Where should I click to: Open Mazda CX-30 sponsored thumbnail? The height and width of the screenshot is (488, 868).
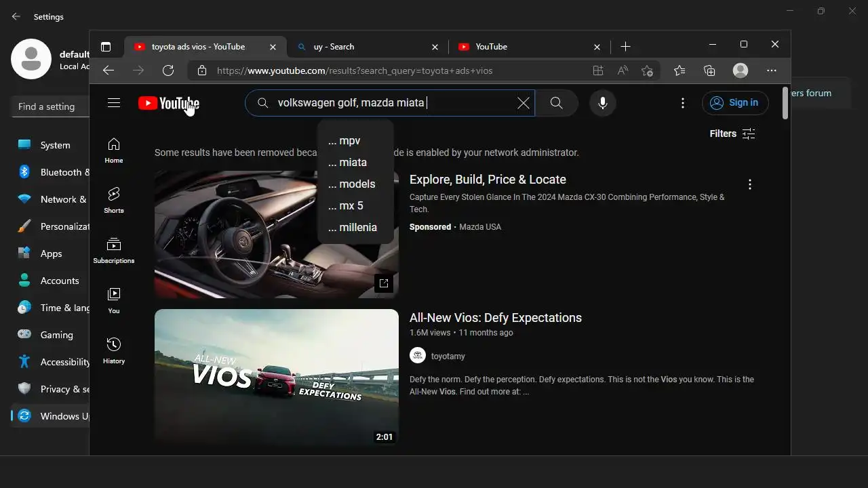click(x=277, y=235)
